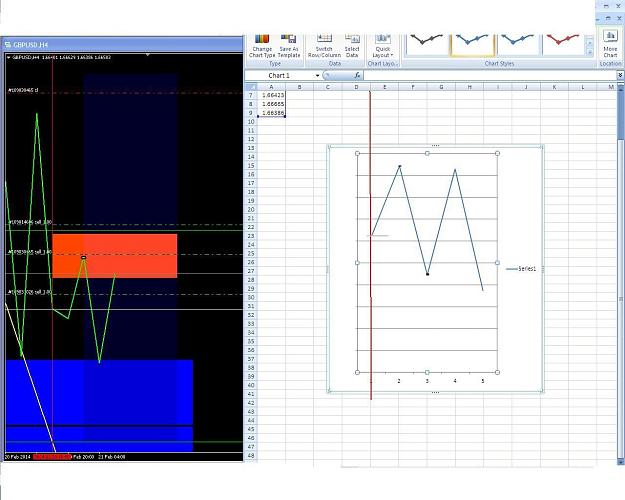
Task: Expand the Chart Styles gallery fully
Action: (x=590, y=53)
